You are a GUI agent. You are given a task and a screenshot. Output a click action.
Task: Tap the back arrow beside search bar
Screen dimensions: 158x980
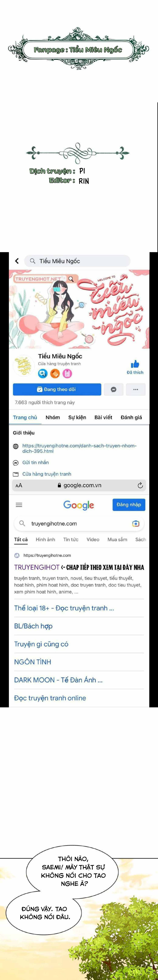click(17, 261)
